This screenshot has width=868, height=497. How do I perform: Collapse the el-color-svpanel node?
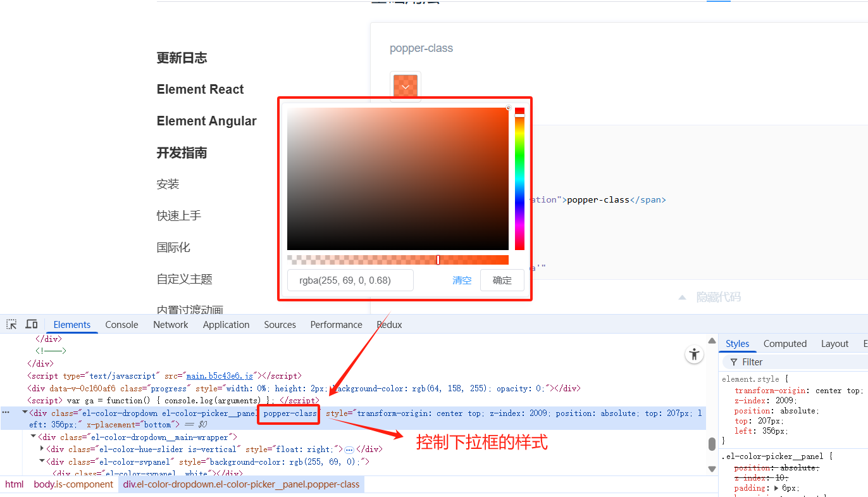(42, 462)
